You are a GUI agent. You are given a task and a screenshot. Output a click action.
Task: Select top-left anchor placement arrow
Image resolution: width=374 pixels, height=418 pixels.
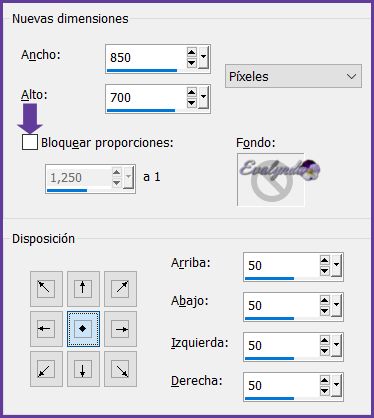point(46,289)
